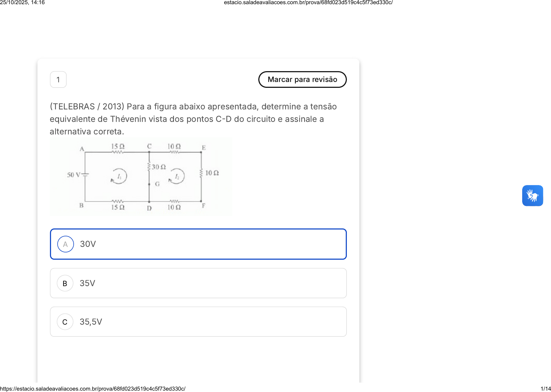Pick the 35,5V answer text

point(91,322)
